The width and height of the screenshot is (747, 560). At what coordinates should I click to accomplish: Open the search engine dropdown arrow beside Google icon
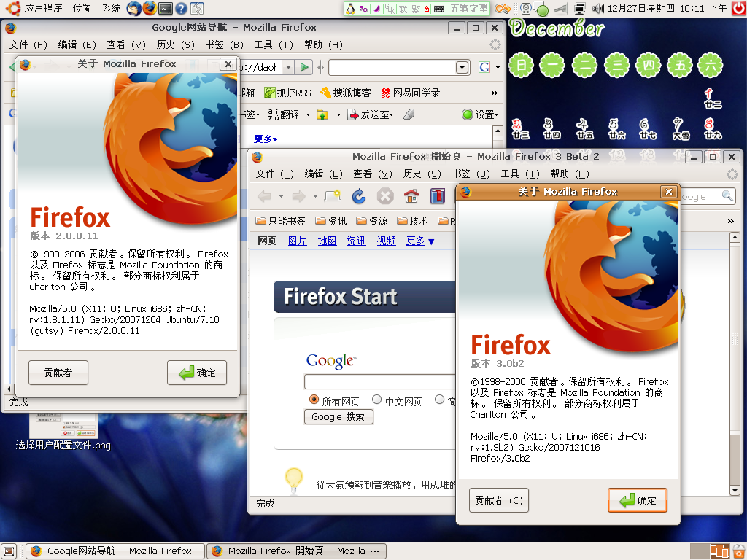(498, 68)
